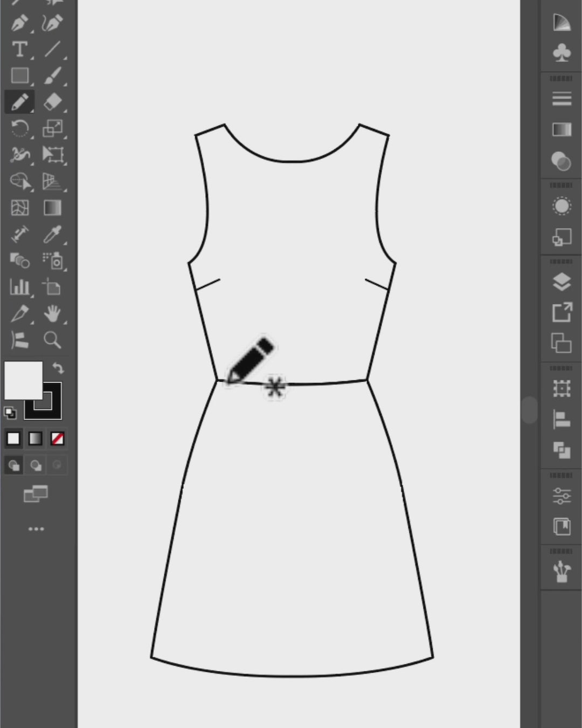Open the Change Screen Mode options
The height and width of the screenshot is (728, 582).
pos(36,493)
